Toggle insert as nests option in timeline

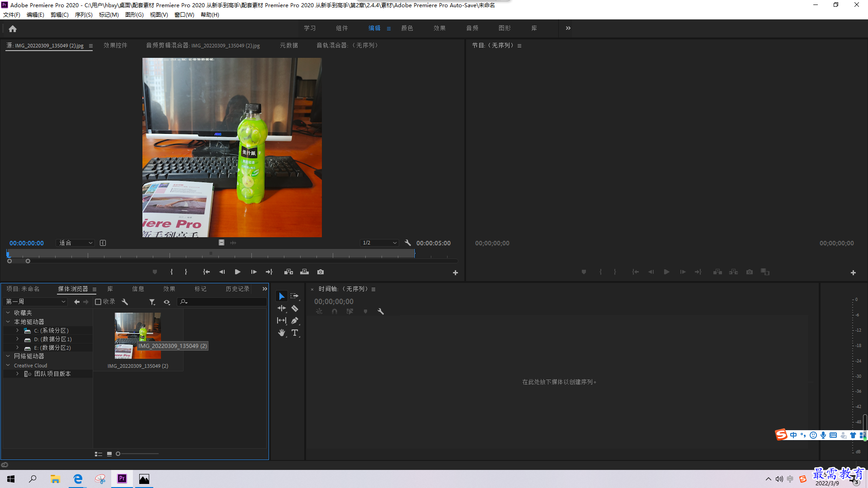click(319, 311)
